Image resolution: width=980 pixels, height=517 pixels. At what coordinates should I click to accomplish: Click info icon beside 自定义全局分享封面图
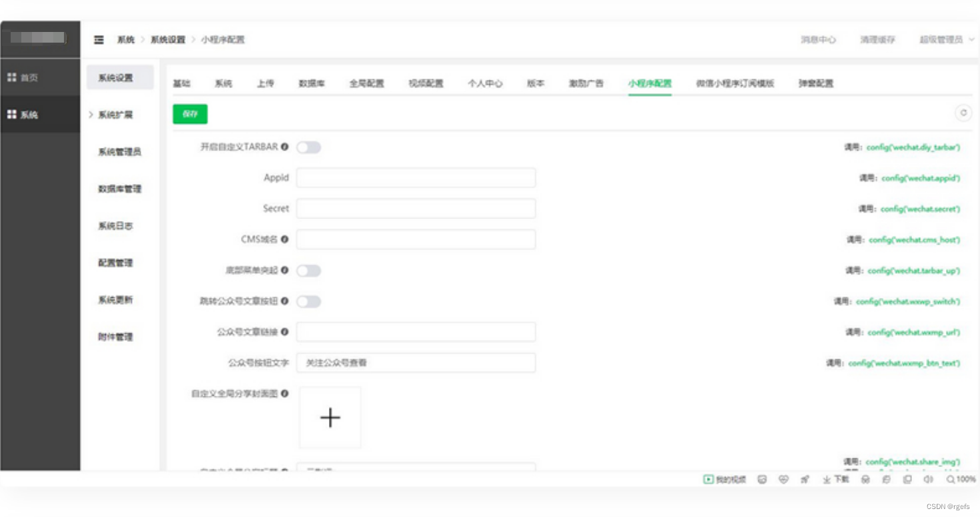point(284,394)
